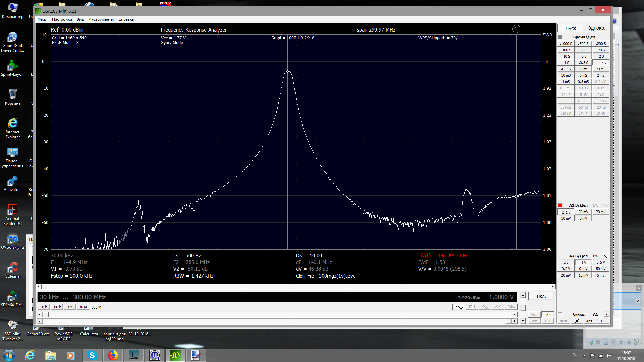Screen dimensions: 644x362
Task: Click the generator level down arrow
Action: click(523, 321)
